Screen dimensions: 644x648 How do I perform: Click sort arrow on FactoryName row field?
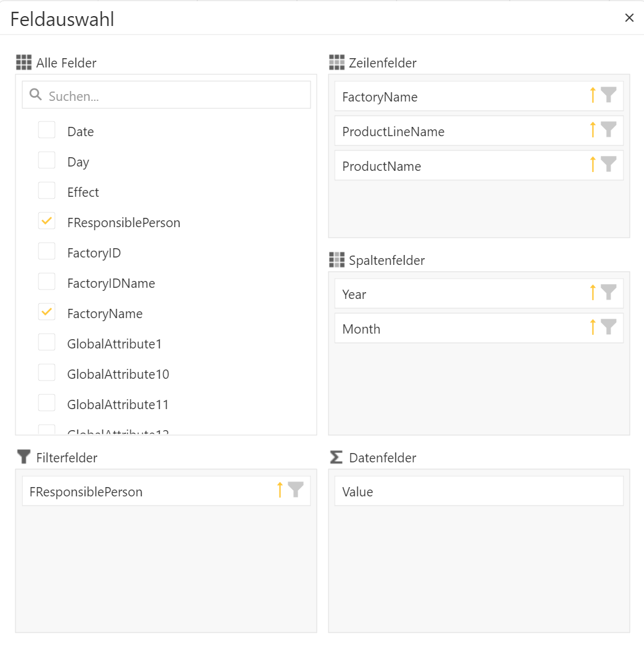point(593,95)
